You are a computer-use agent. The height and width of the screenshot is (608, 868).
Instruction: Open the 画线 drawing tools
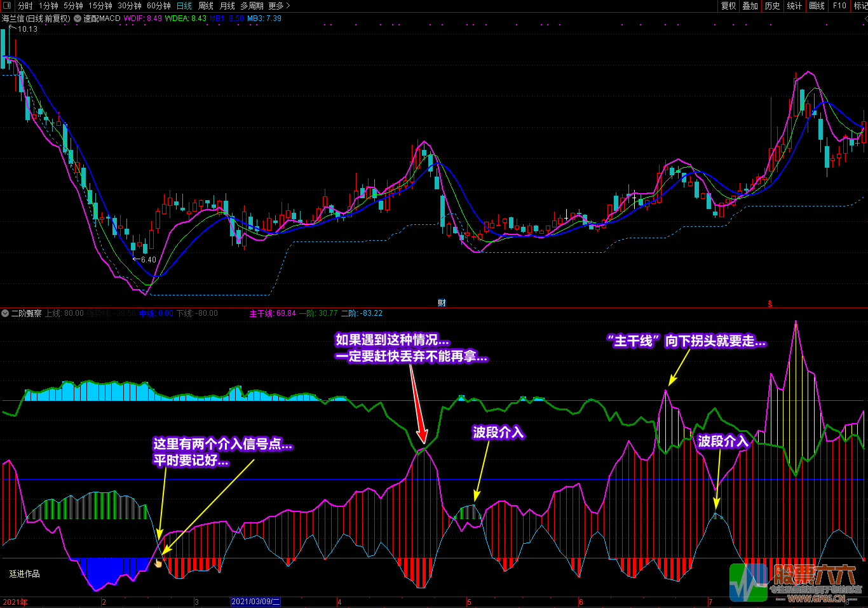click(x=817, y=6)
